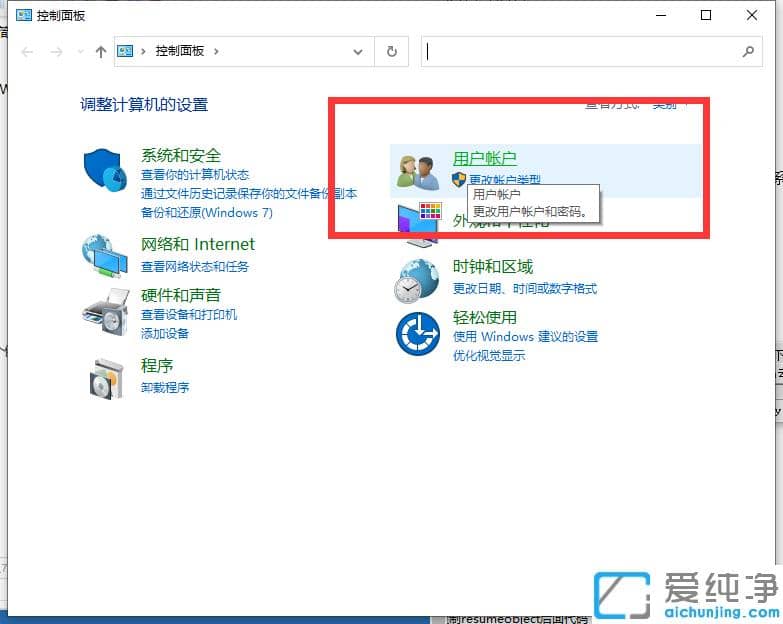Click 通过文件历史记录保存你的文件备份副本 link
This screenshot has width=783, height=624.
point(249,194)
